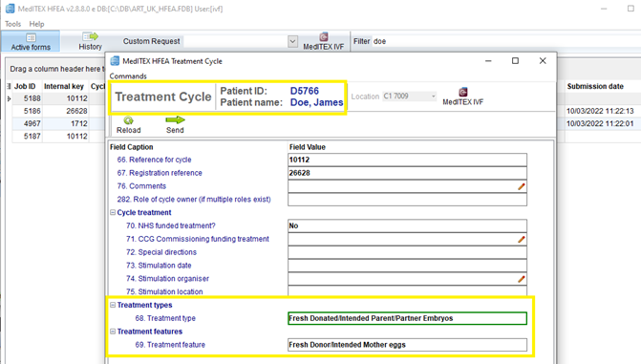The width and height of the screenshot is (641, 364).
Task: Click submission date 10/03/2022 11:22:13
Action: (600, 111)
